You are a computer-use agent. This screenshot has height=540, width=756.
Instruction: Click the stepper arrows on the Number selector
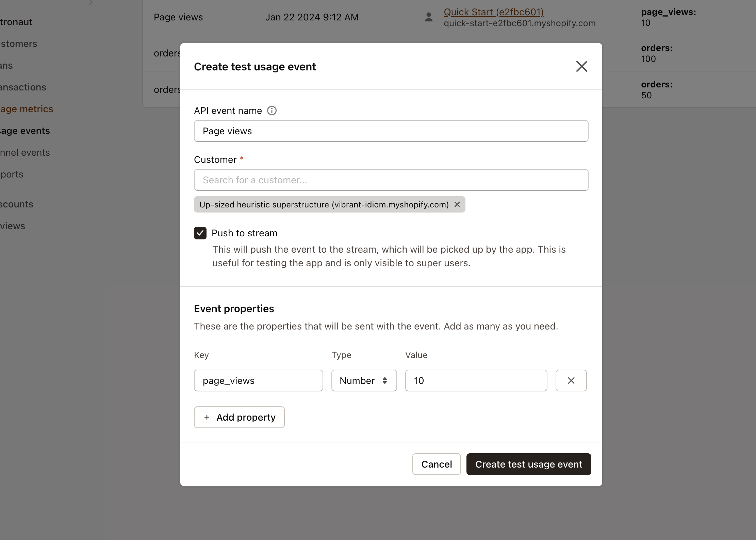point(385,381)
